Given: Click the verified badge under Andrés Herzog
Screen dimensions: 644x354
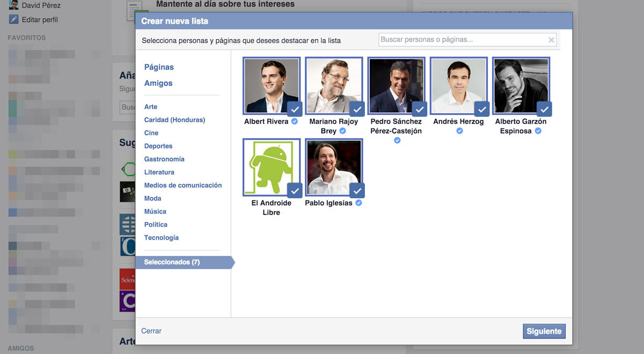Looking at the screenshot, I should point(459,131).
